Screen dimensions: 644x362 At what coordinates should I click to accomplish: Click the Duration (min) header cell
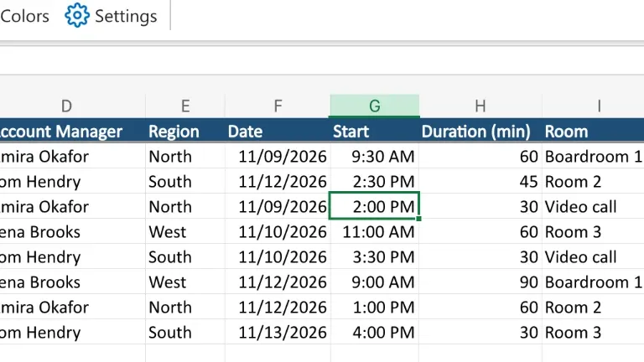click(x=480, y=132)
